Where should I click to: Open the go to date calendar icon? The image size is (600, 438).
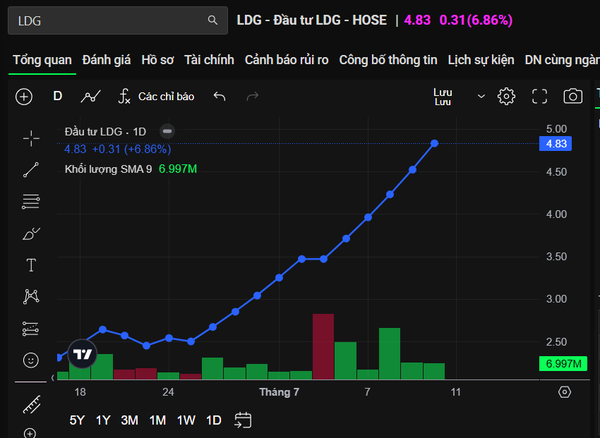[x=243, y=420]
